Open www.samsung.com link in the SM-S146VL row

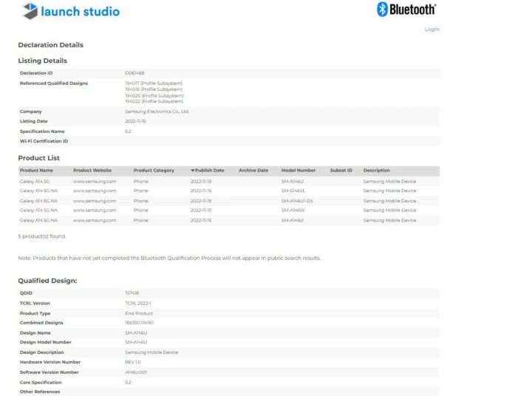[x=95, y=191]
